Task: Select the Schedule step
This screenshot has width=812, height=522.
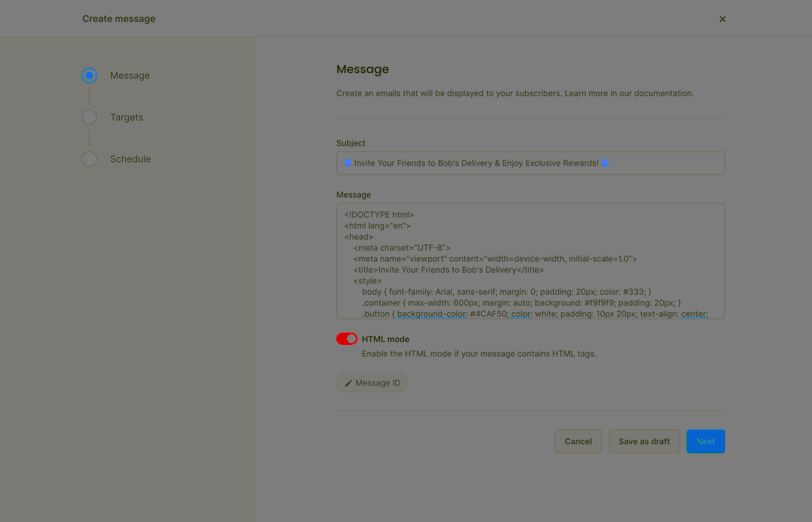Action: tap(130, 159)
